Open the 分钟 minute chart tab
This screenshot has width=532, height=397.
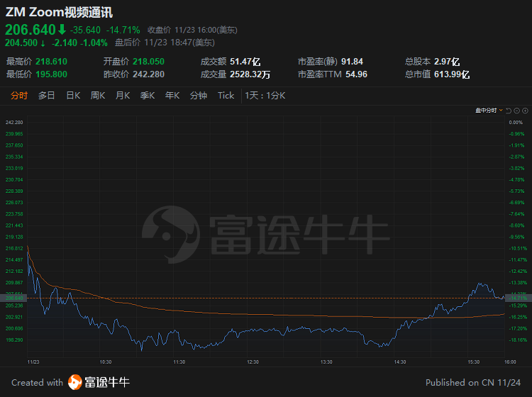(x=199, y=96)
